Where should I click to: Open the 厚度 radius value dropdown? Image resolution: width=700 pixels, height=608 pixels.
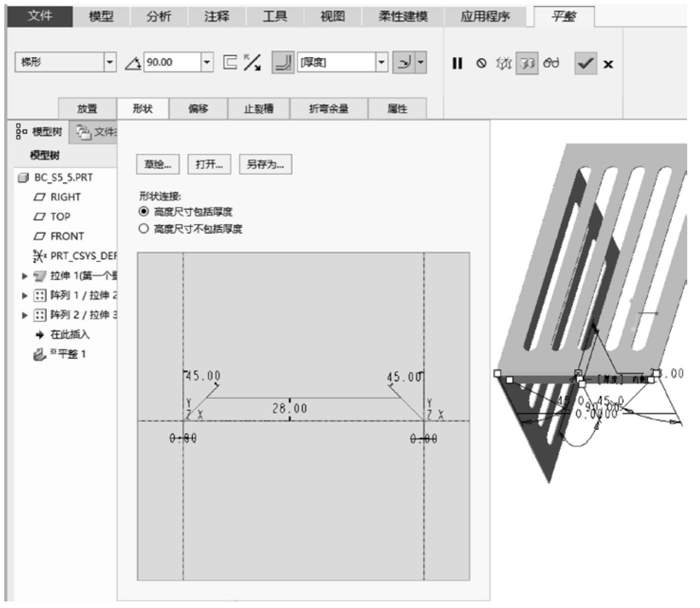(382, 62)
